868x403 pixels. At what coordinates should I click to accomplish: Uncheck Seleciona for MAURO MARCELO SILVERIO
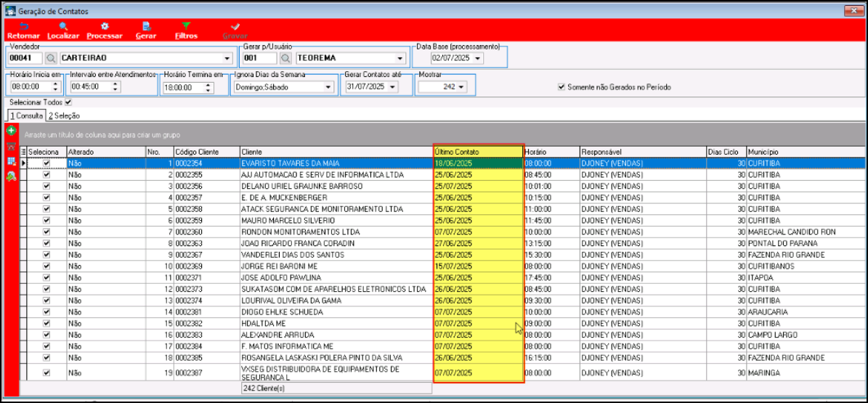pyautogui.click(x=46, y=220)
